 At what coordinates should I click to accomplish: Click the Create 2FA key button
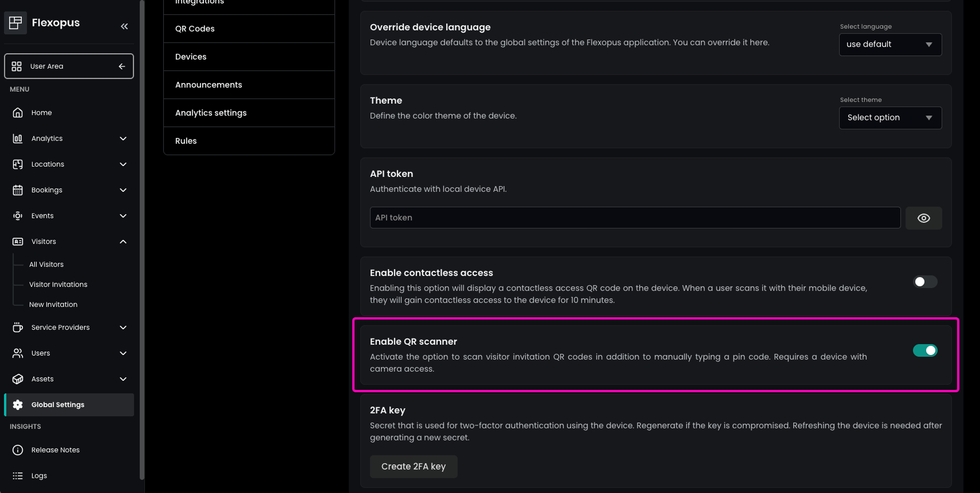[413, 467]
